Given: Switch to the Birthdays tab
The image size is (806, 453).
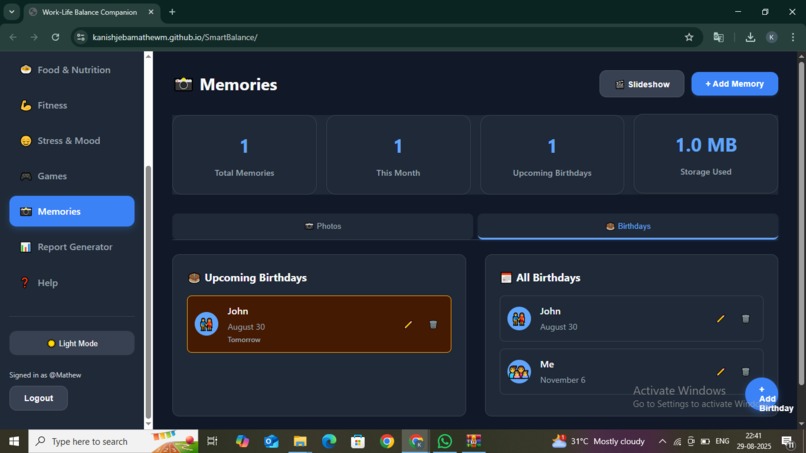Looking at the screenshot, I should [628, 226].
